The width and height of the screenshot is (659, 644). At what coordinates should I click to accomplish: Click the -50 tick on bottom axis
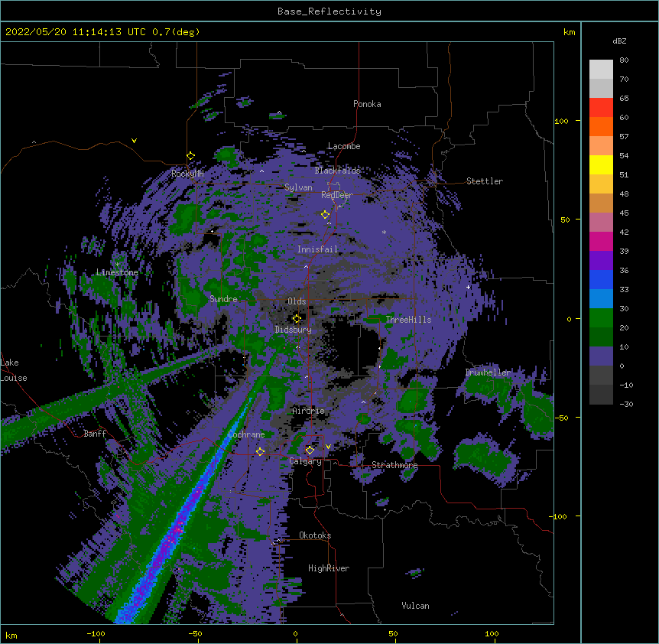(x=195, y=633)
